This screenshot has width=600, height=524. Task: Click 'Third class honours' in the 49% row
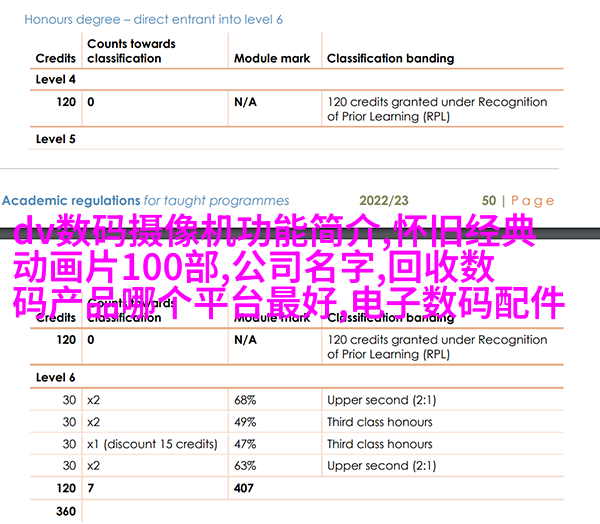pyautogui.click(x=380, y=422)
